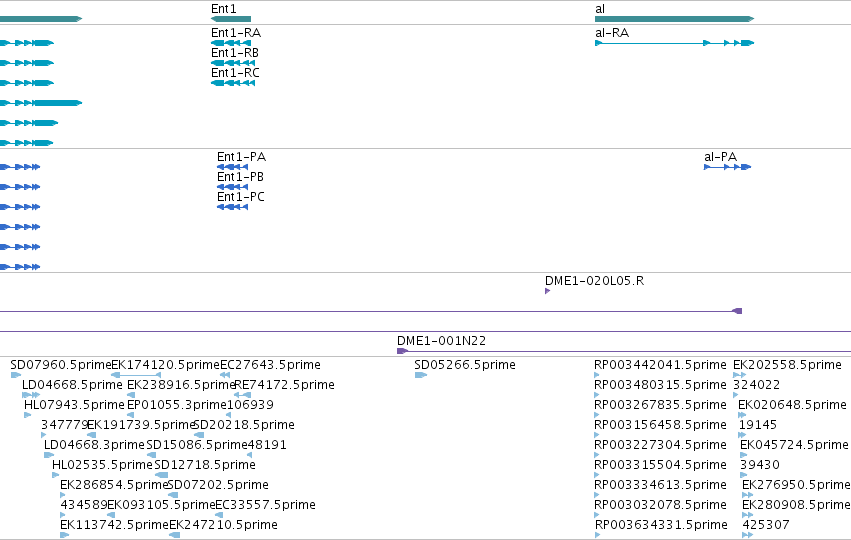Open the EK020648.5prime label
The width and height of the screenshot is (851, 540).
pos(792,405)
